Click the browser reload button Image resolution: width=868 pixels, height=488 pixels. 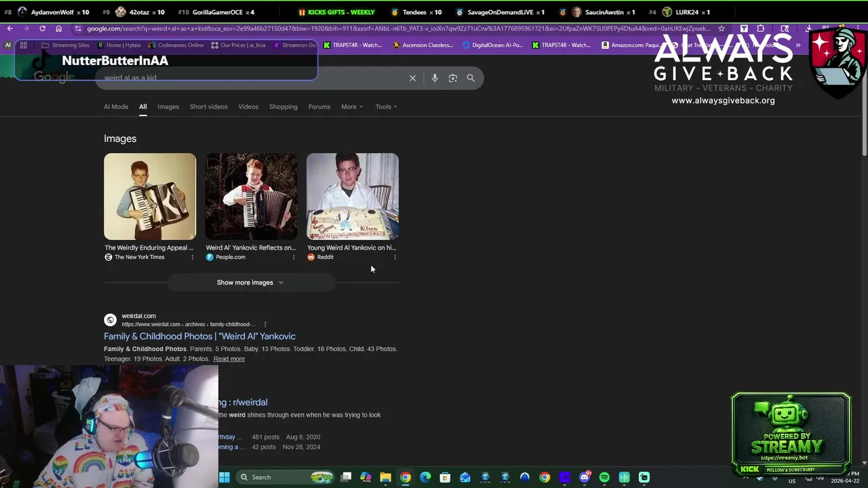point(42,28)
